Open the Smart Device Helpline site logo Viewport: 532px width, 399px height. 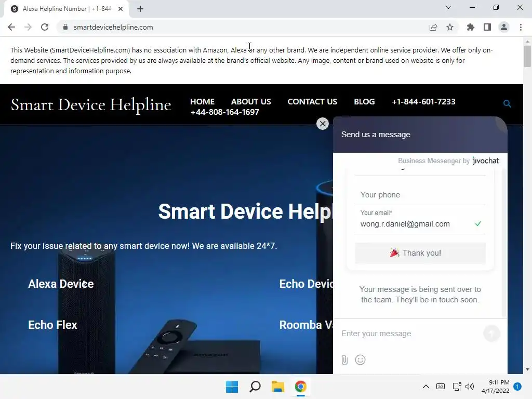[90, 104]
